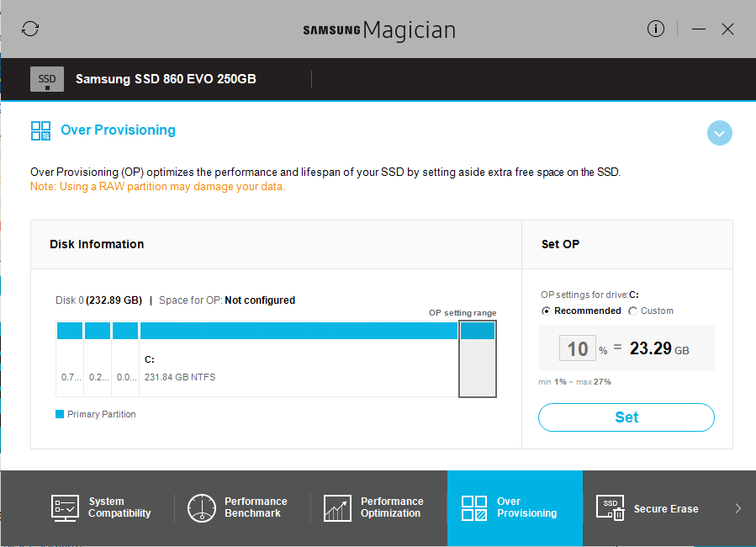756x547 pixels.
Task: Click the System Compatibility monitor icon
Action: 65,508
